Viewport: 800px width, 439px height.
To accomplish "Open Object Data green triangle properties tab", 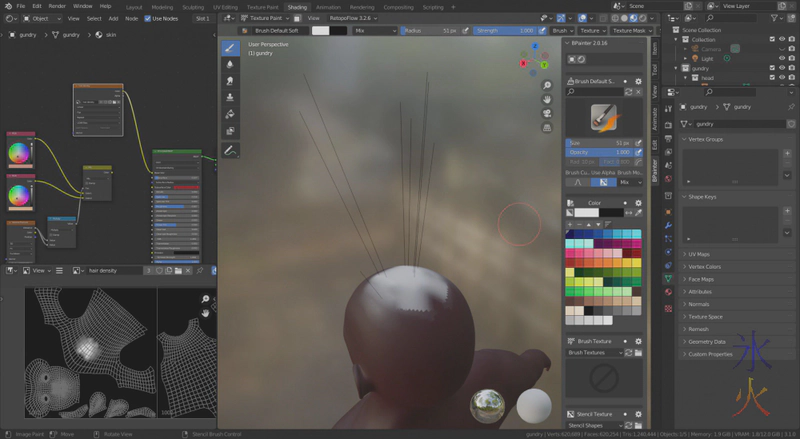I will pos(668,278).
